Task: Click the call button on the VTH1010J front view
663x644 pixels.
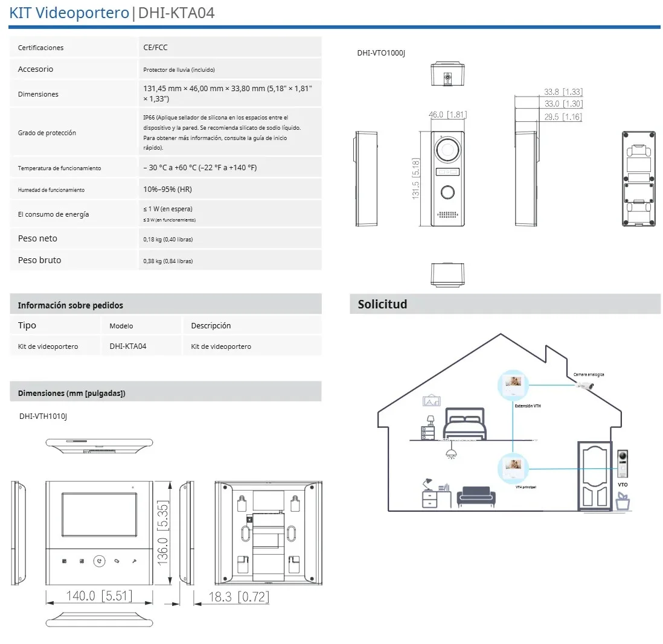Action: coord(100,561)
